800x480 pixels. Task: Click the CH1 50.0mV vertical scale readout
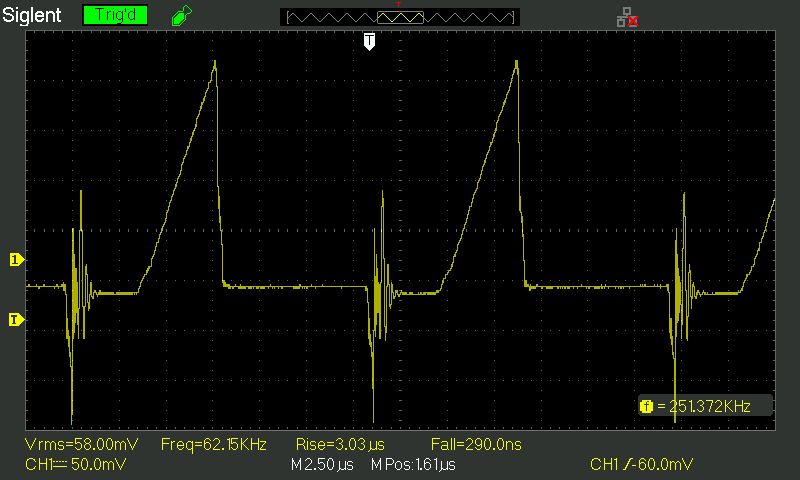tap(76, 464)
